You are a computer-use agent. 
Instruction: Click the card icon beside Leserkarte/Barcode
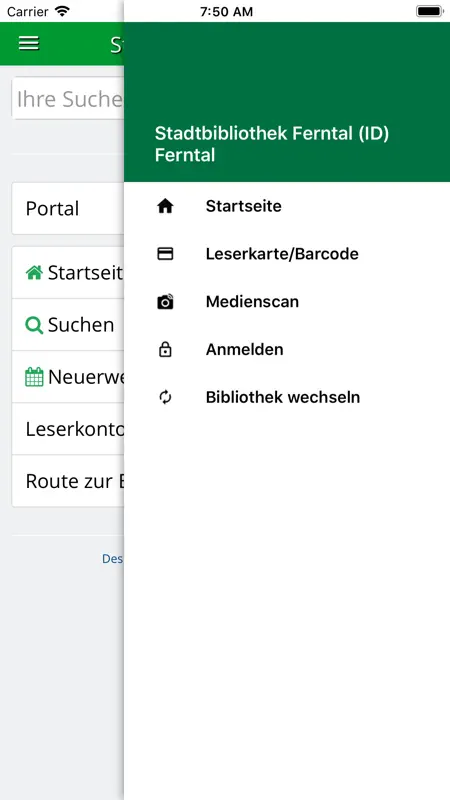coord(165,254)
